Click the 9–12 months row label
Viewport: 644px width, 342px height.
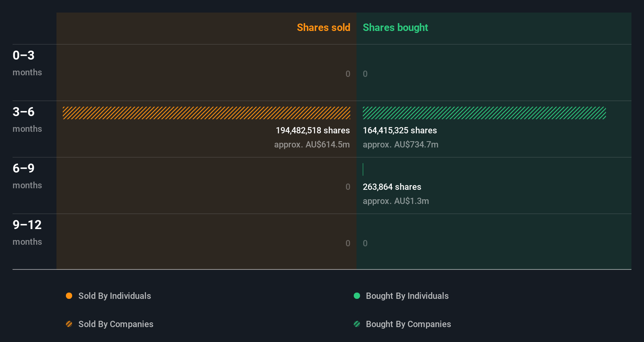click(x=27, y=232)
